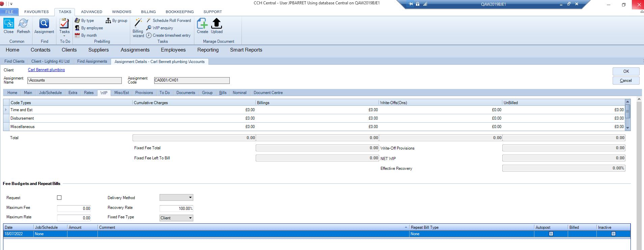Image resolution: width=644 pixels, height=250 pixels.
Task: Select Prebilling By group
Action: (116, 21)
